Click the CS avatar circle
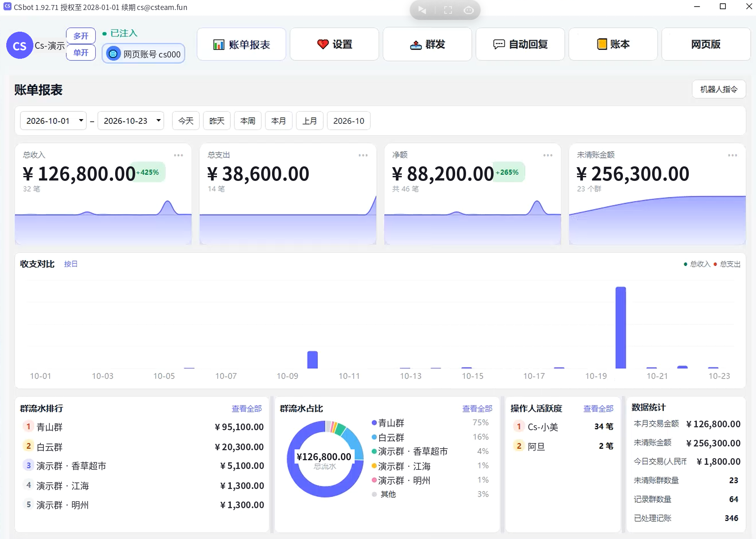Viewport: 756px width, 539px height. click(20, 45)
